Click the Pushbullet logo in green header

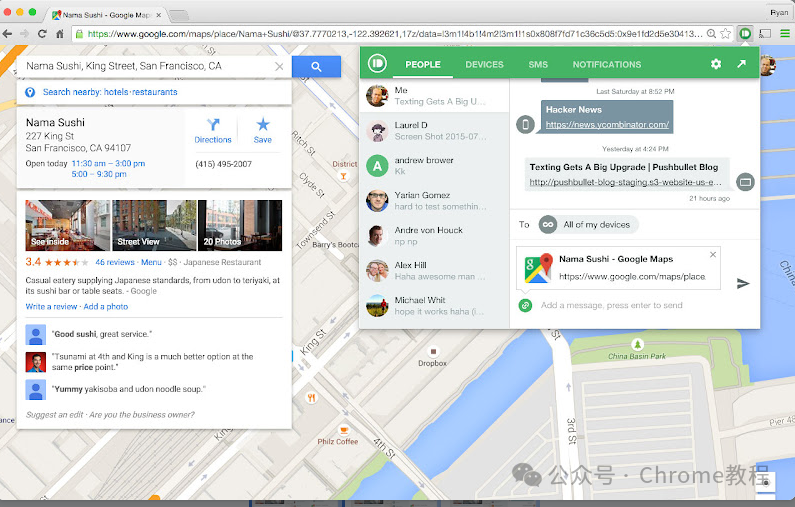377,63
